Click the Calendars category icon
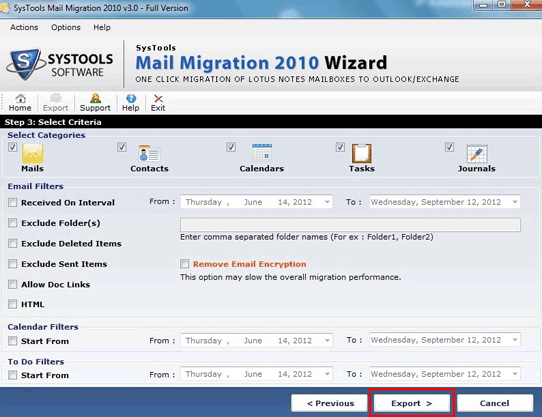Viewport: 542px width, 417px height. [x=262, y=153]
